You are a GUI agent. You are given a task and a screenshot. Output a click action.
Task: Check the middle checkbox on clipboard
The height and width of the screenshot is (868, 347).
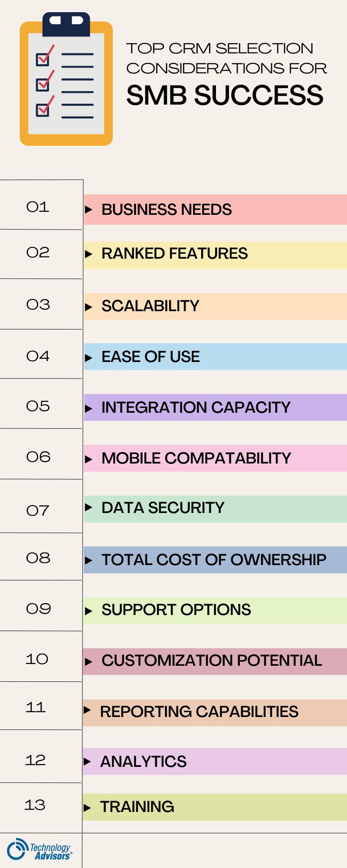coord(43,84)
